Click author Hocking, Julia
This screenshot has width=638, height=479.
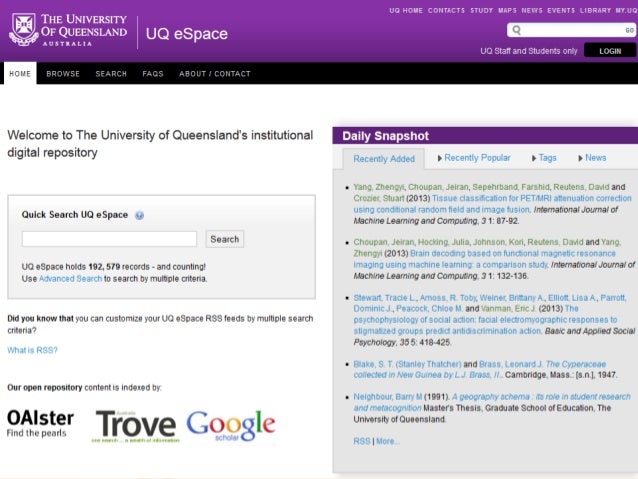[x=444, y=242]
